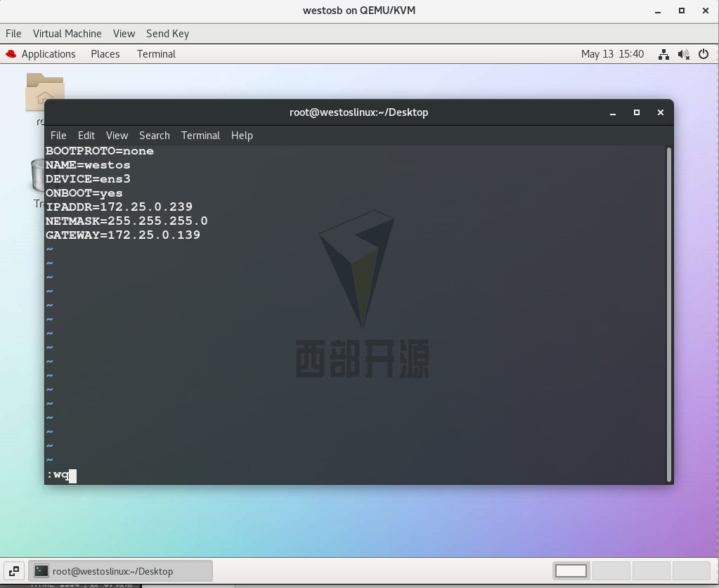719x588 pixels.
Task: Click the Red Hat logo icon
Action: (11, 54)
